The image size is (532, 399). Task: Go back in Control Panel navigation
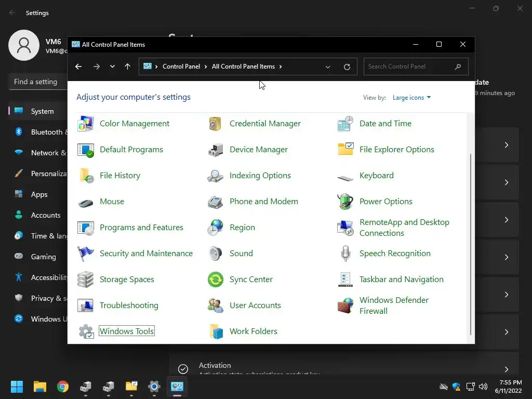click(78, 66)
